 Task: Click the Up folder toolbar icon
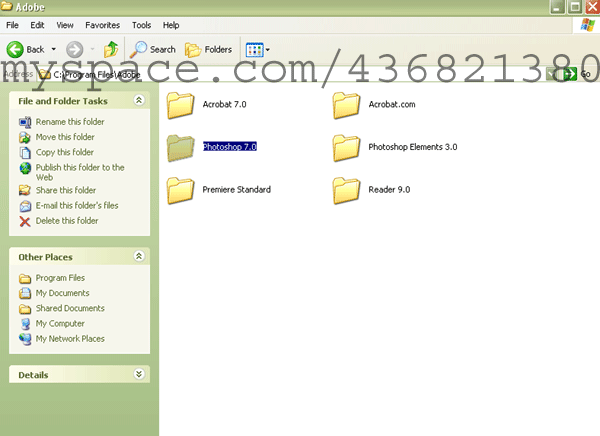[x=111, y=49]
